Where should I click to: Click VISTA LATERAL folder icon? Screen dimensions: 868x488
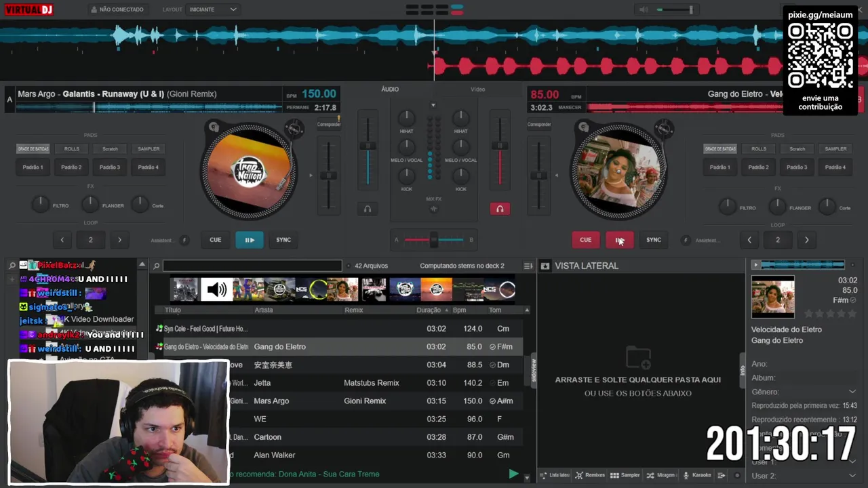click(x=545, y=266)
